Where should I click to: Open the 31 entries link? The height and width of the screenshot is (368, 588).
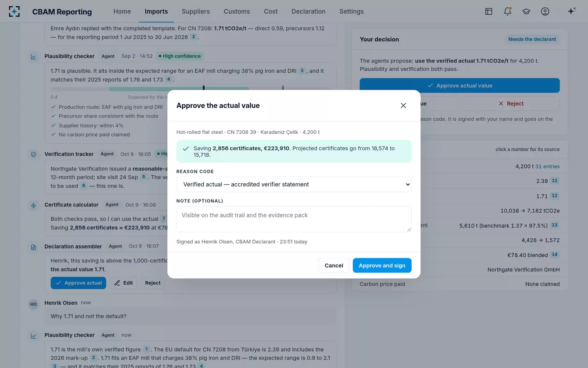coord(548,166)
